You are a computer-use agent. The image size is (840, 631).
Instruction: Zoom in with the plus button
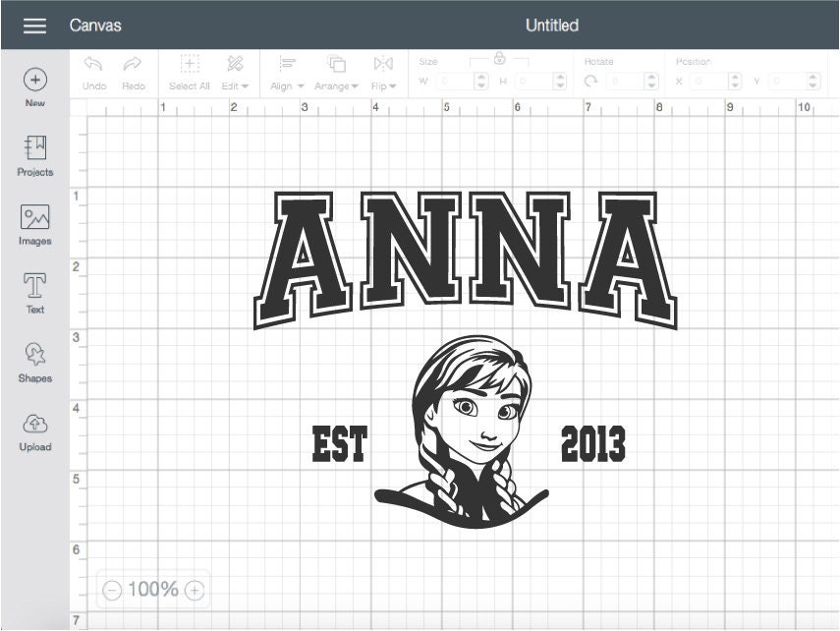tap(195, 590)
